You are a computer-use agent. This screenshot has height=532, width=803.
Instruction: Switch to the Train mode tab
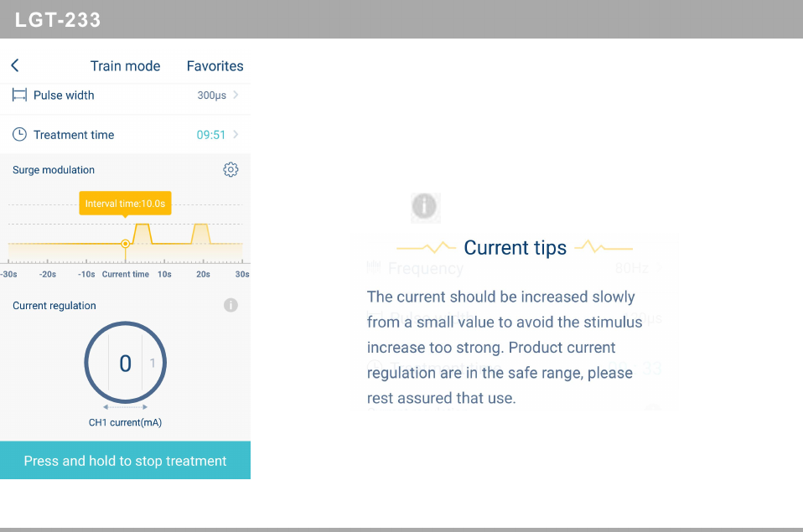pyautogui.click(x=125, y=66)
